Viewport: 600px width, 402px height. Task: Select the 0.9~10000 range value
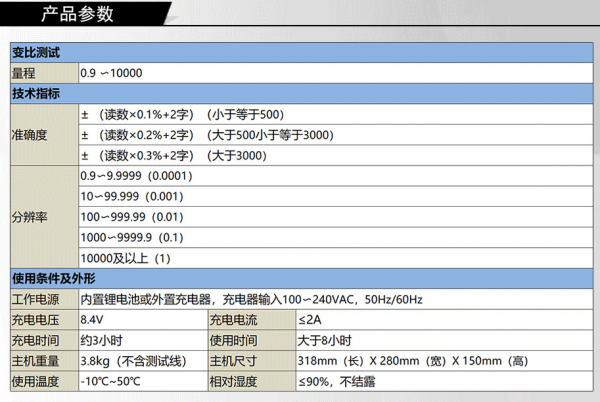coord(113,73)
